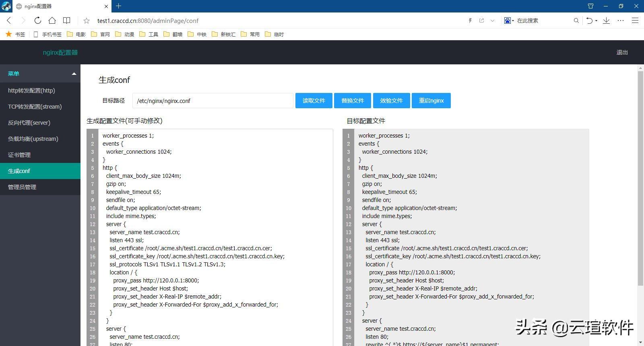Go back with the browser back arrow

pyautogui.click(x=9, y=21)
